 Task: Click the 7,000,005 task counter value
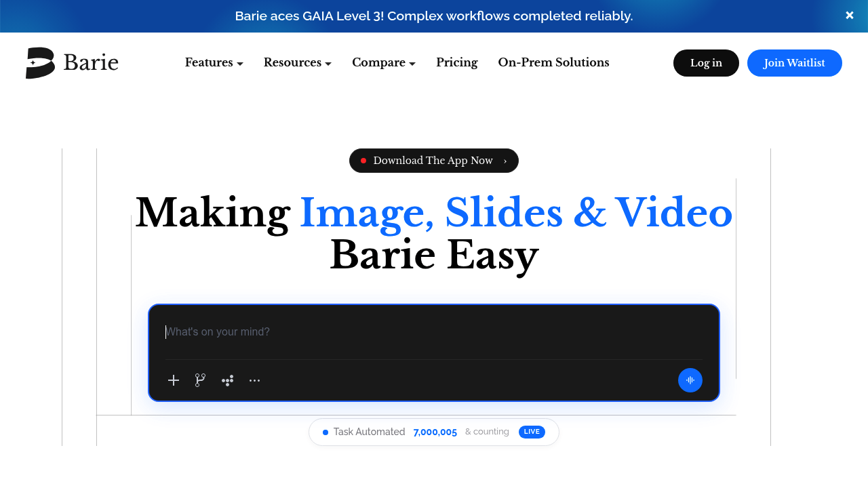[435, 432]
